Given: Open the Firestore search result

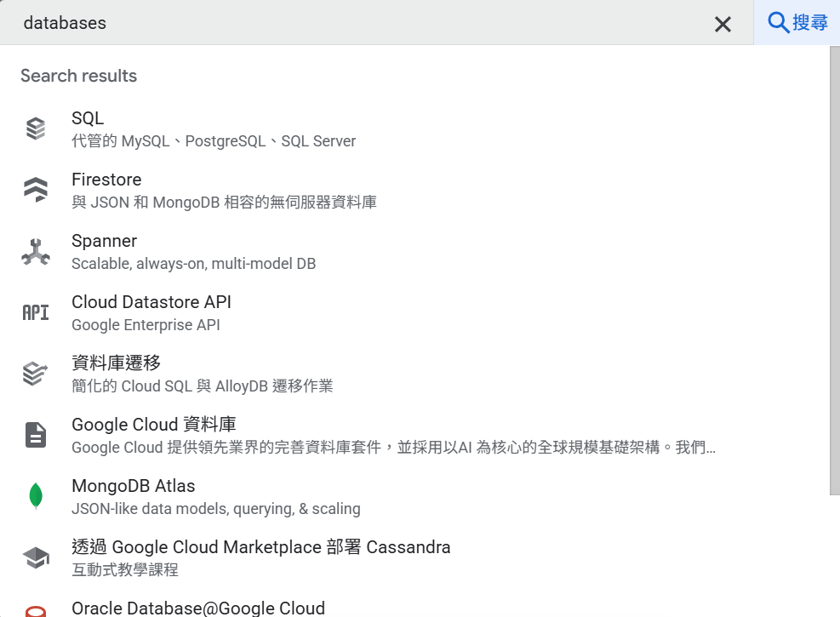Looking at the screenshot, I should [414, 190].
